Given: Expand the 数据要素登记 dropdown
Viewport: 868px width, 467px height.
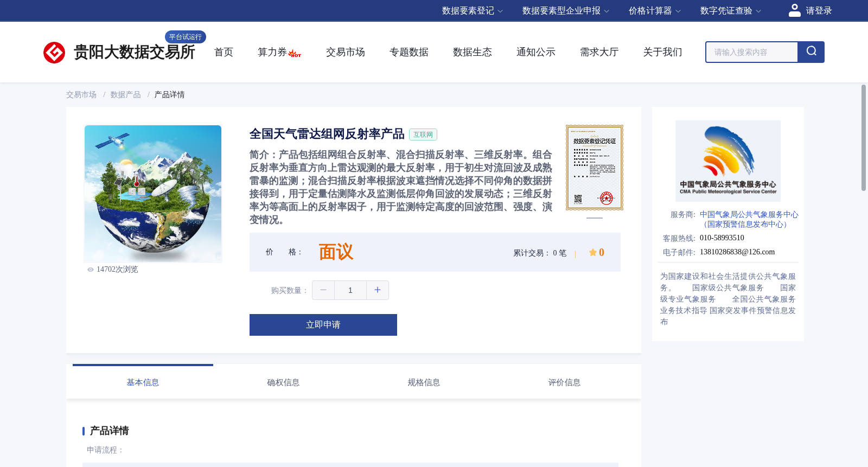Looking at the screenshot, I should coord(472,11).
